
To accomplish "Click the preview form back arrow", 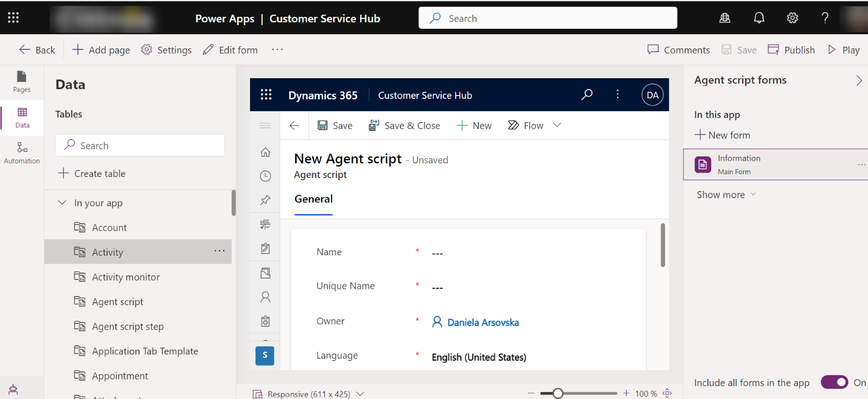I will (x=295, y=125).
